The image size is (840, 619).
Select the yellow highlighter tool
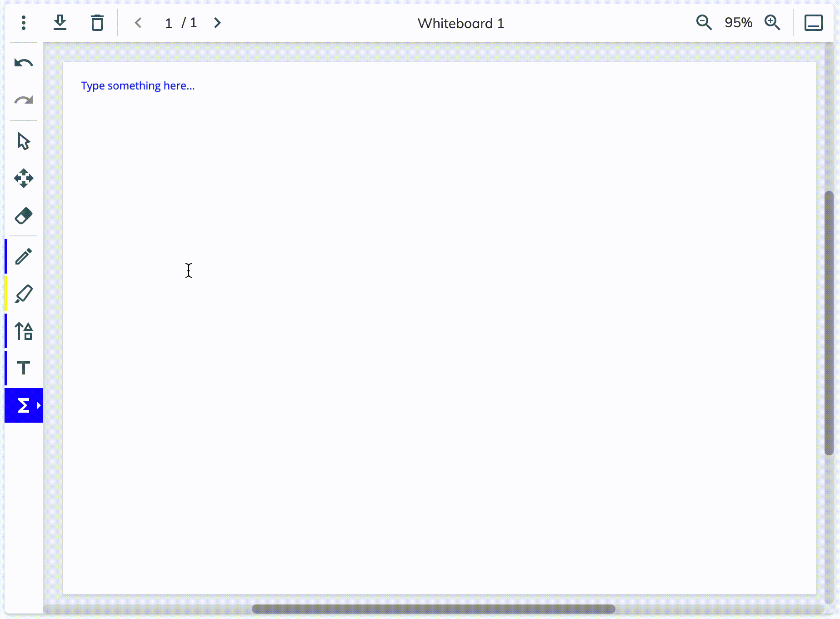[24, 294]
